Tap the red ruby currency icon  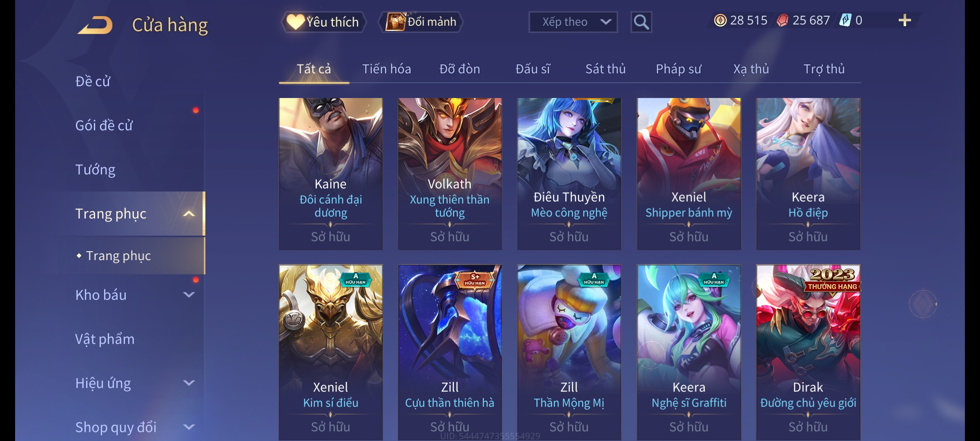coord(782,20)
